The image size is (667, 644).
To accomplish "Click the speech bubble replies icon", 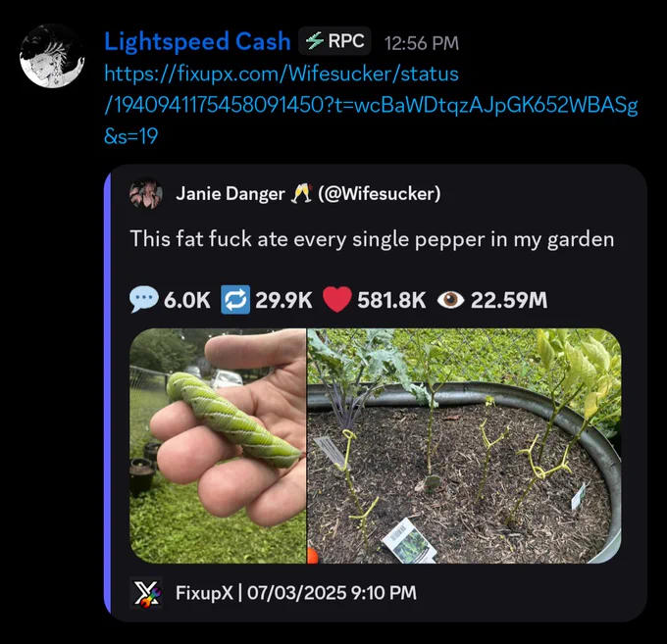I will coord(144,300).
